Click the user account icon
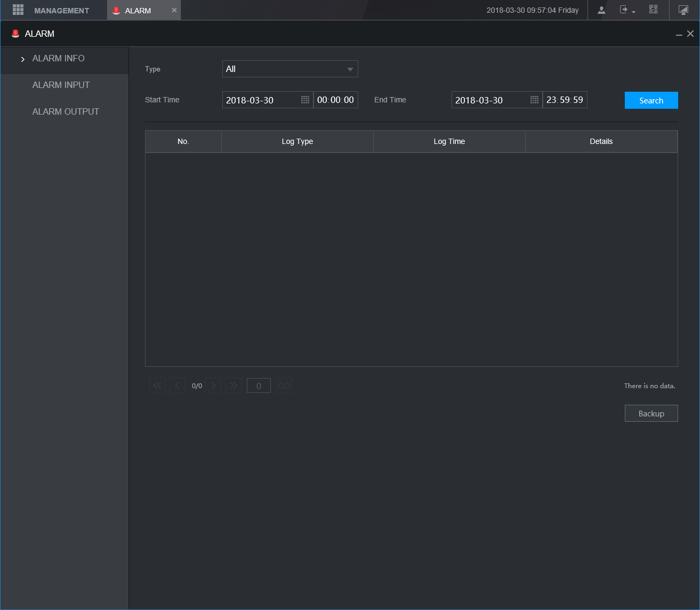 601,10
